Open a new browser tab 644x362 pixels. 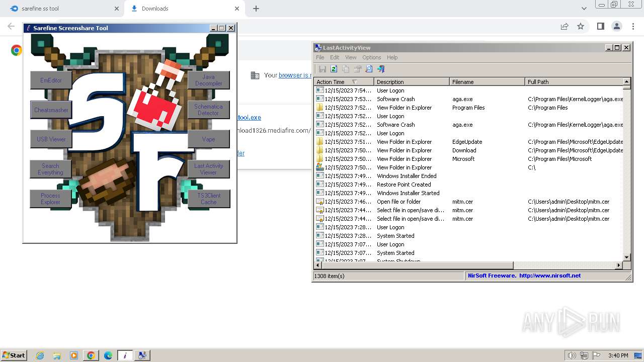[x=256, y=9]
